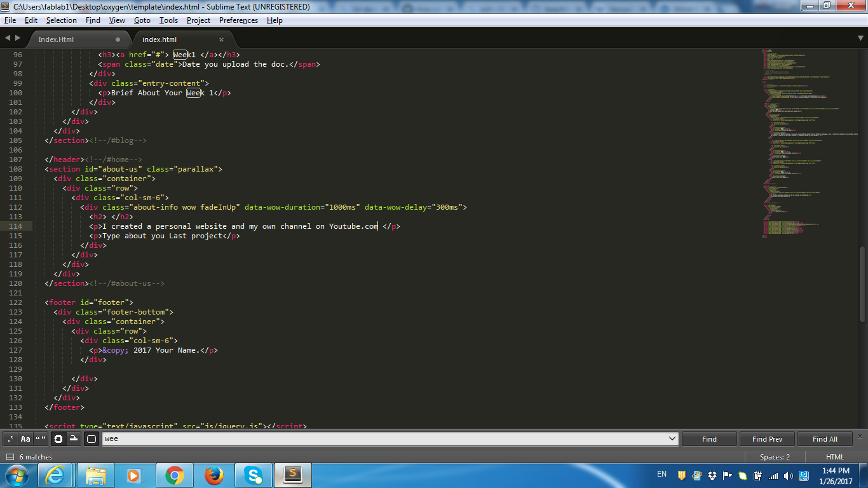The image size is (868, 488).
Task: Close the find panel with the x
Action: [x=860, y=436]
